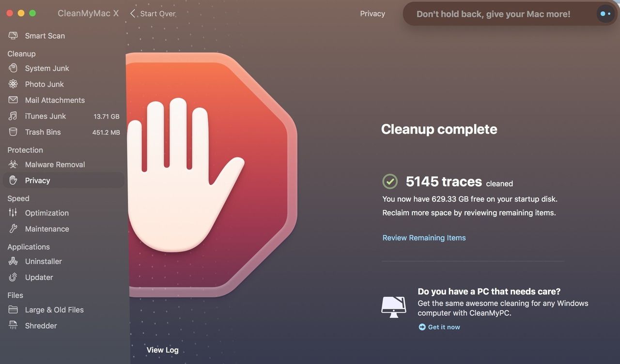Click the Malware Removal biohazard icon
This screenshot has height=364, width=620.
click(13, 165)
